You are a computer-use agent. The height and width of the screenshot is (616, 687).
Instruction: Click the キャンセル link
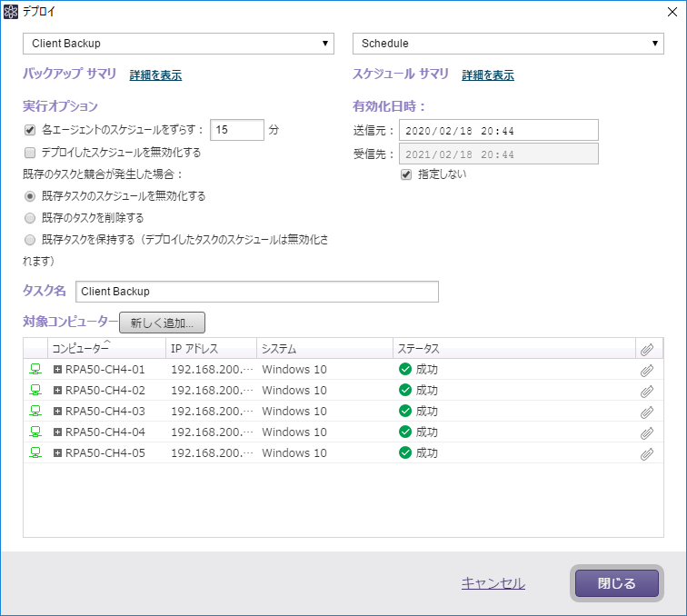point(493,583)
